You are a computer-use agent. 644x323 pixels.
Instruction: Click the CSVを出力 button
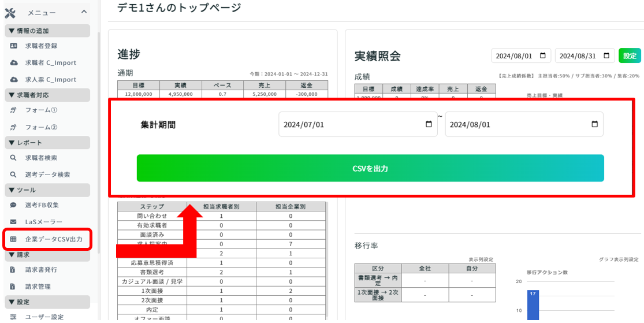[x=370, y=168]
